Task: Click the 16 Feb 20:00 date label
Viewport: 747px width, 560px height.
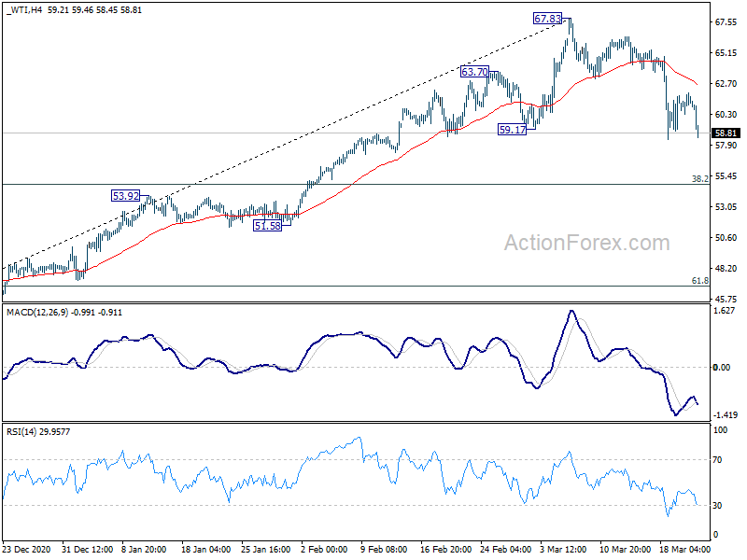Action: click(x=446, y=549)
